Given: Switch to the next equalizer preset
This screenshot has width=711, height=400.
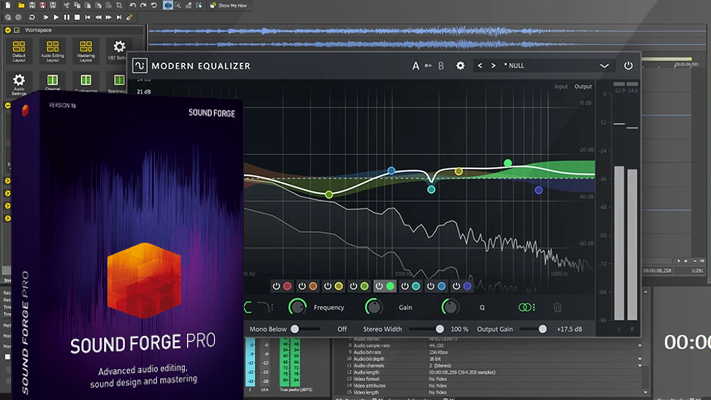Looking at the screenshot, I should tap(493, 66).
